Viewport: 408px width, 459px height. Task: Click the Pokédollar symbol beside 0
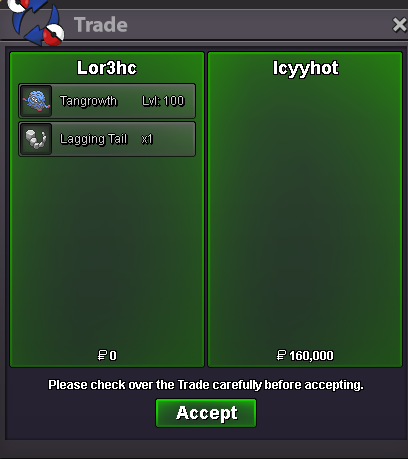tap(102, 355)
